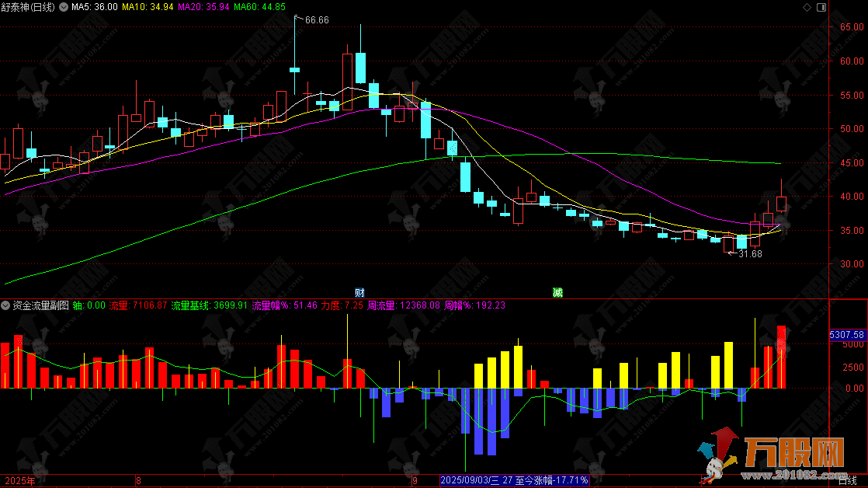Click the 55.00 price axis label
The height and width of the screenshot is (488, 868).
click(x=852, y=96)
